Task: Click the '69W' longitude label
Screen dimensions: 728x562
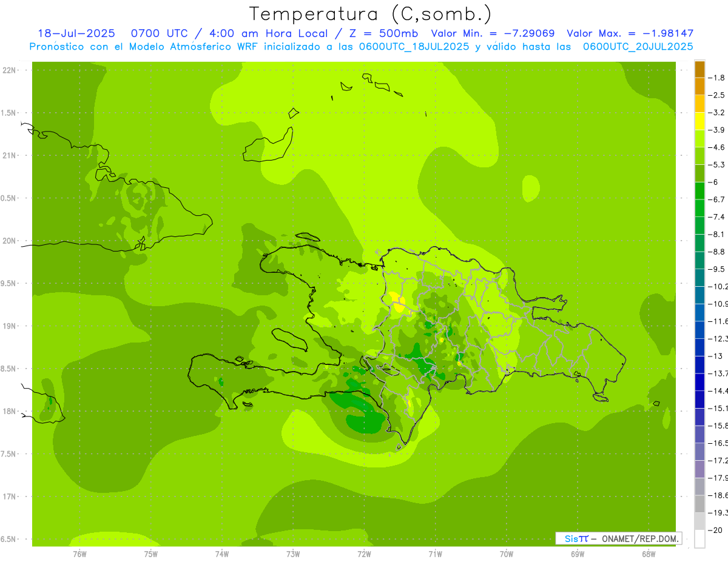Action: [577, 553]
